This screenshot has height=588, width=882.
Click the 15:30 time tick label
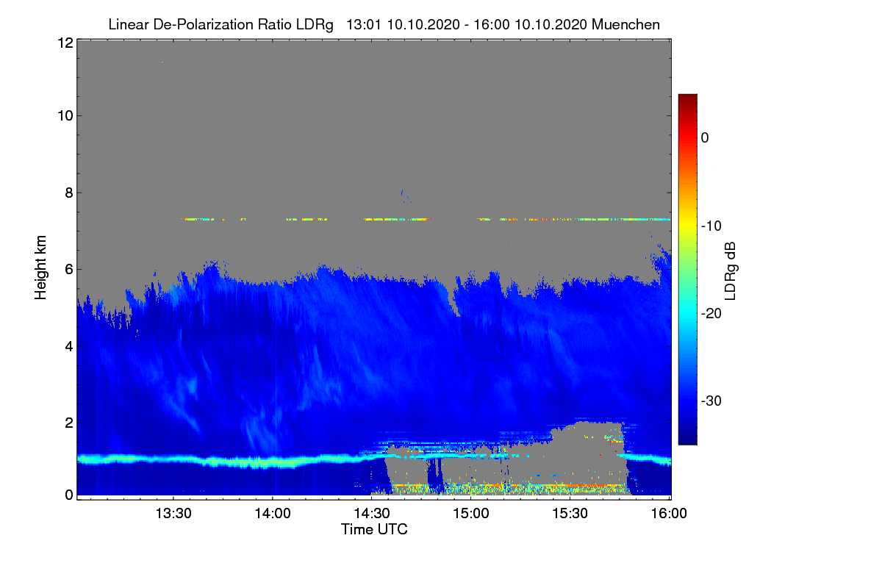[x=570, y=514]
